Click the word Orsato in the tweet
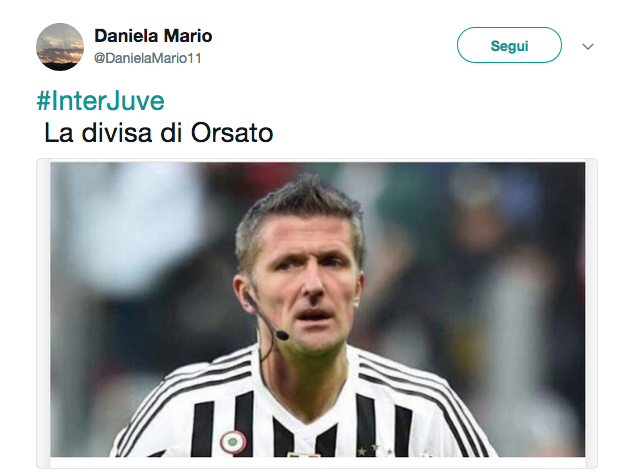The height and width of the screenshot is (474, 636). 232,133
